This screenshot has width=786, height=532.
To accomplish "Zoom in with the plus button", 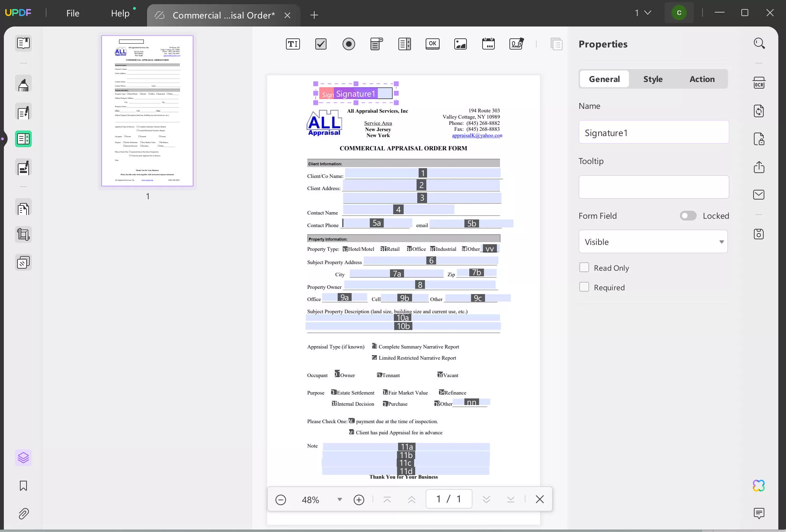I will [x=359, y=500].
